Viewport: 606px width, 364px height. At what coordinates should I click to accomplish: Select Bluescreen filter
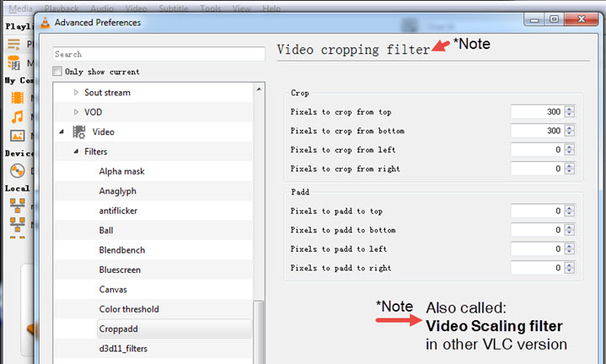120,270
